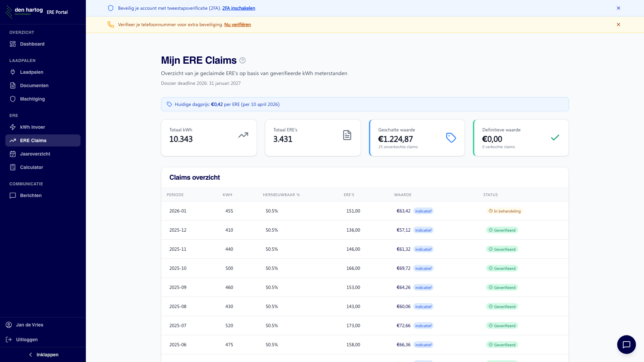Click the WAARDE column header
Viewport: 644px width, 362px height.
(x=403, y=195)
